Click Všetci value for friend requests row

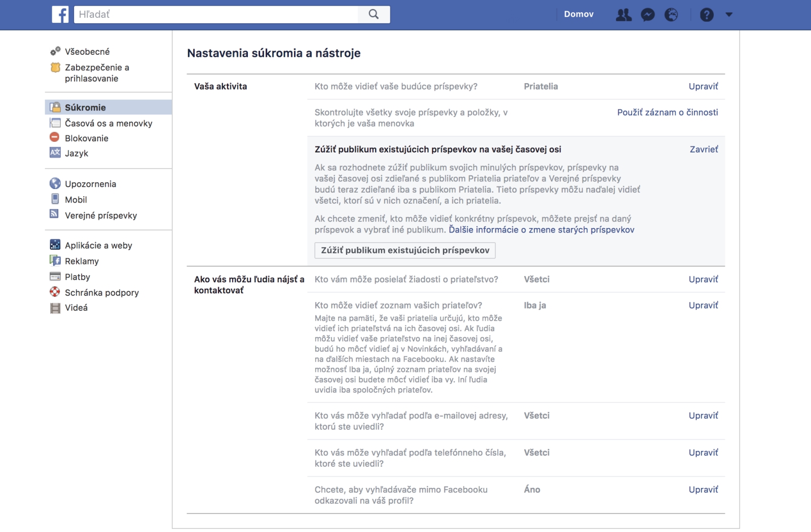tap(536, 279)
